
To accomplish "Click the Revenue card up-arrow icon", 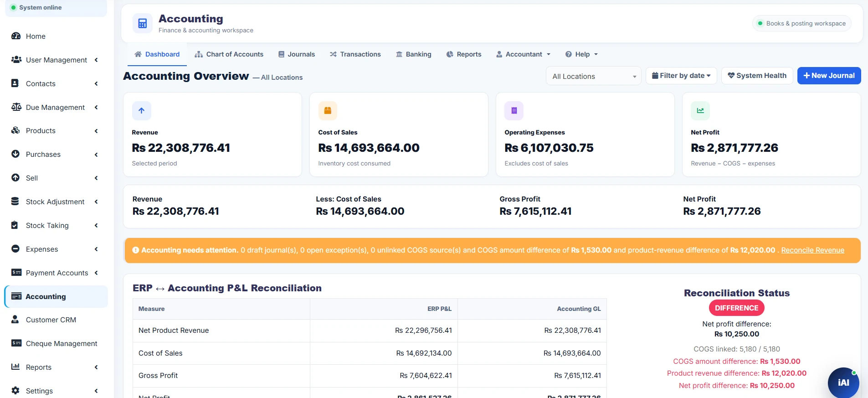I will 141,110.
